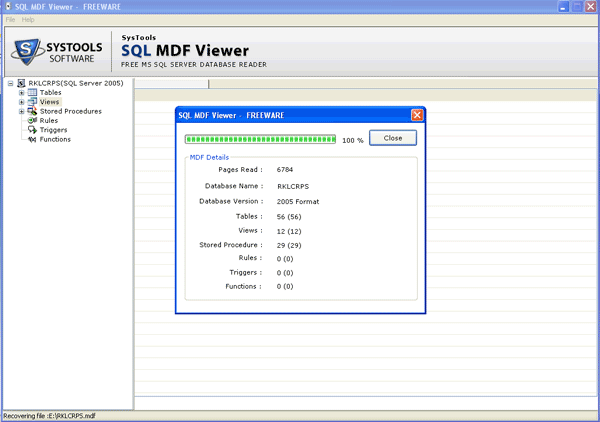Click the Triggers icon in tree
This screenshot has width=600, height=422.
tap(33, 130)
